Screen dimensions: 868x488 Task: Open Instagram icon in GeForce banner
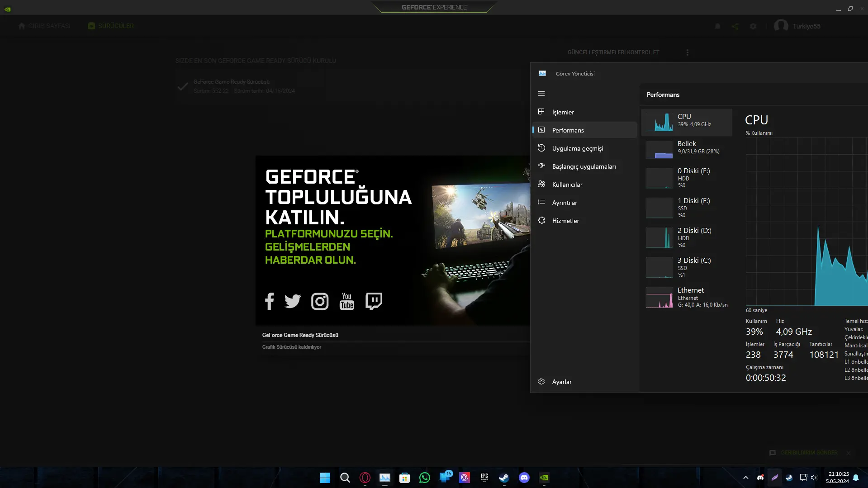point(320,301)
